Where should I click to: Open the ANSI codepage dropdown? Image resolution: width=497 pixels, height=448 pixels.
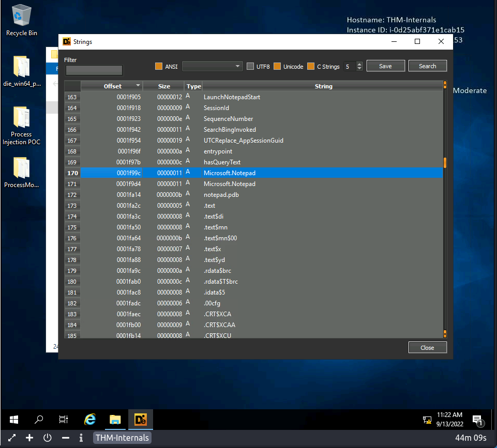[x=212, y=66]
